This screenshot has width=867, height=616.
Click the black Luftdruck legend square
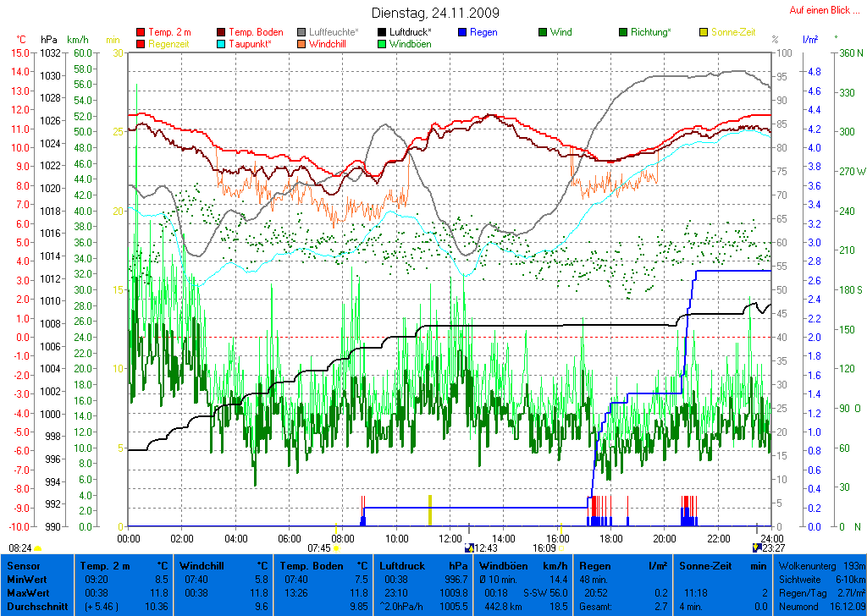[394, 32]
